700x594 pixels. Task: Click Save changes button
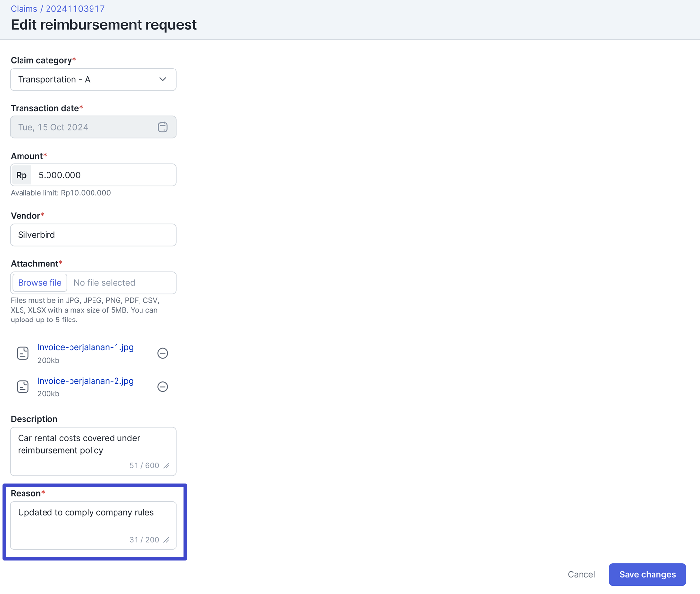click(647, 574)
